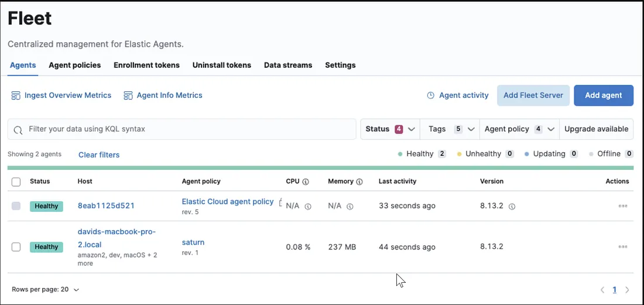Click lock icon beside Elastic Cloud agent policy
Viewport: 644px width, 305px height.
280,202
